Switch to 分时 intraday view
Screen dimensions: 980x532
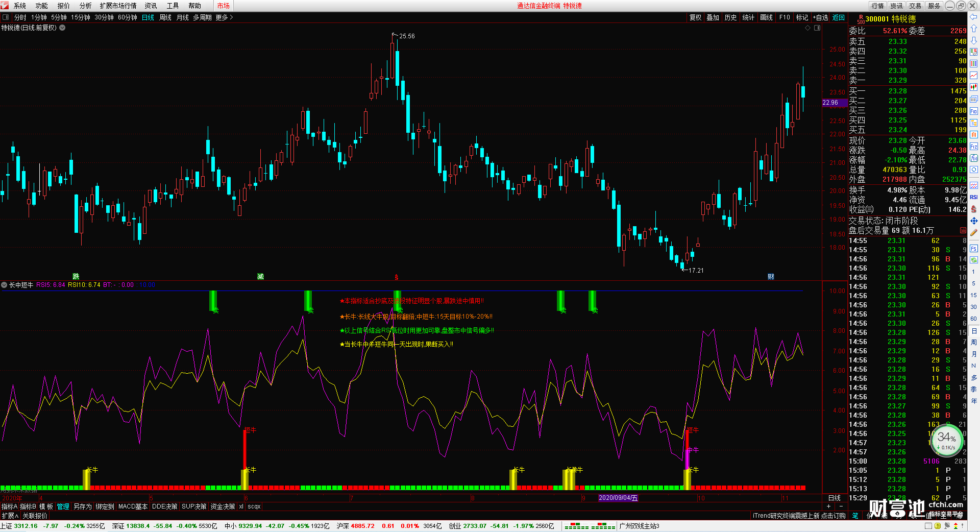click(x=20, y=17)
